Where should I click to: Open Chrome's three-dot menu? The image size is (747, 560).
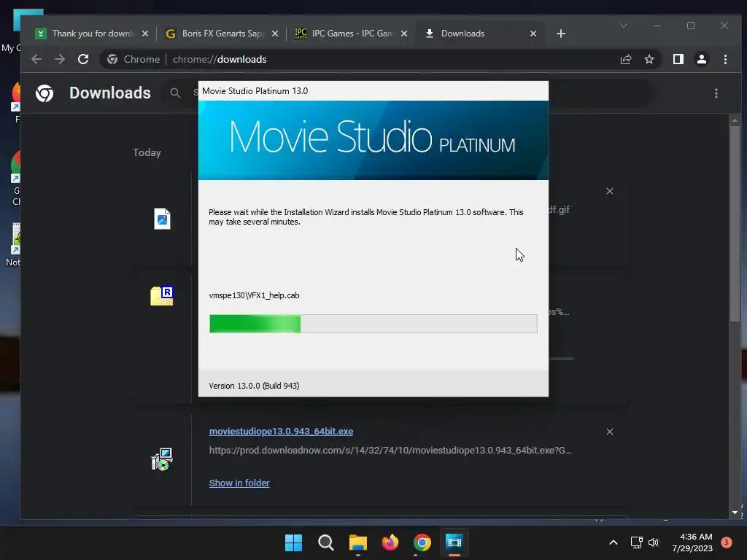coord(725,59)
